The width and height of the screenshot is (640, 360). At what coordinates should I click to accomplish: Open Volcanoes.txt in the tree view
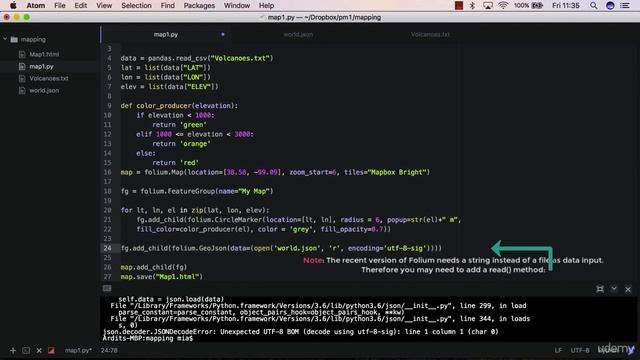point(49,78)
